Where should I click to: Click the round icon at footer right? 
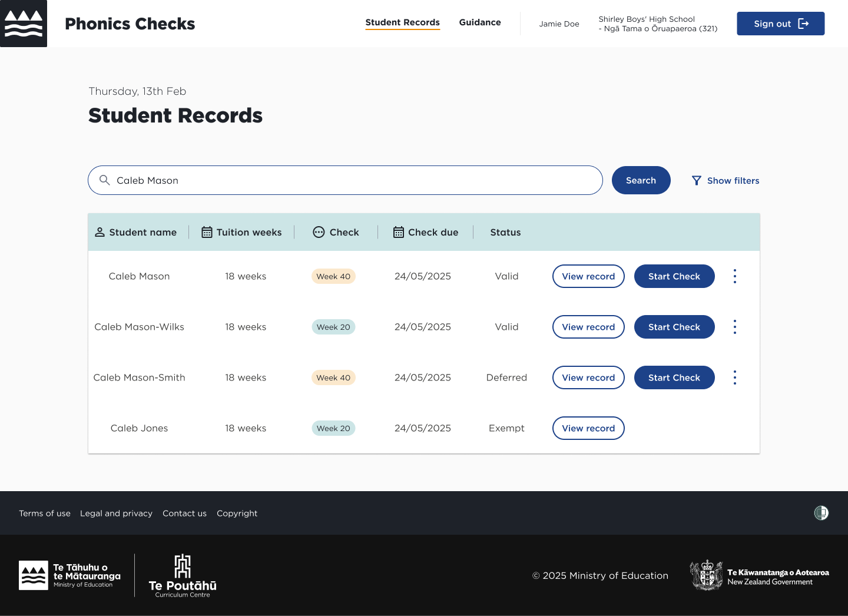click(821, 513)
